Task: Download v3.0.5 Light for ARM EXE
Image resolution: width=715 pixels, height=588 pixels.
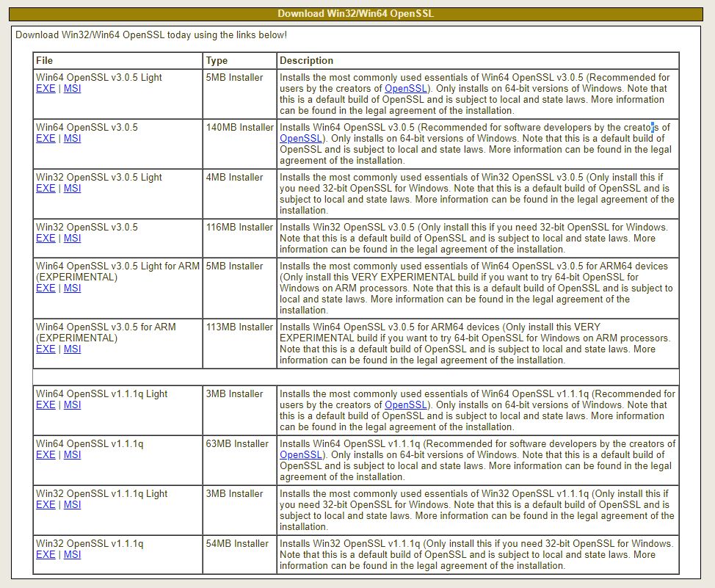Action: 46,288
